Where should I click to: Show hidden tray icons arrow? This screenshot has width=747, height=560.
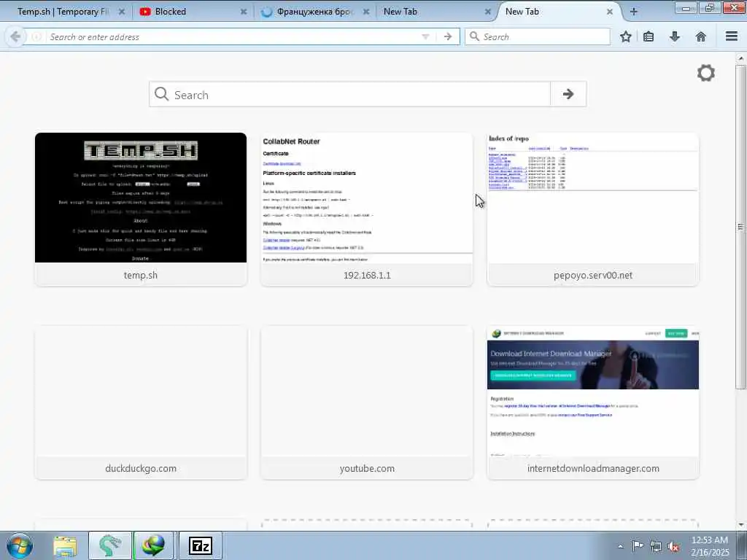coord(620,546)
